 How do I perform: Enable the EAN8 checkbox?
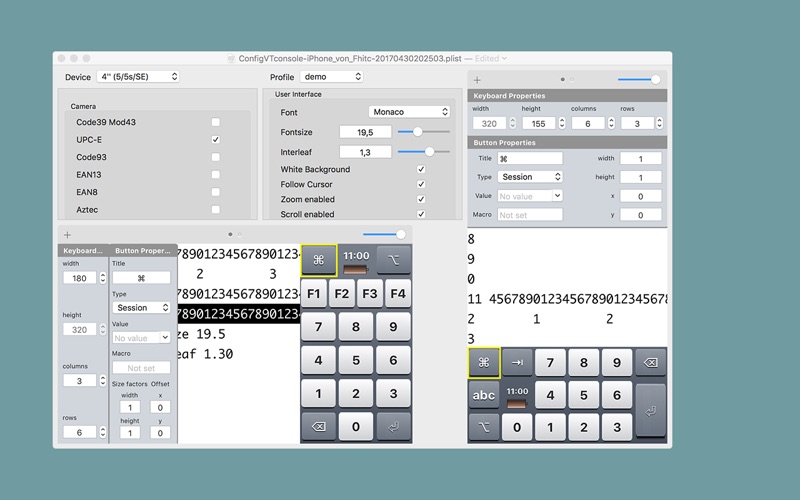click(216, 192)
